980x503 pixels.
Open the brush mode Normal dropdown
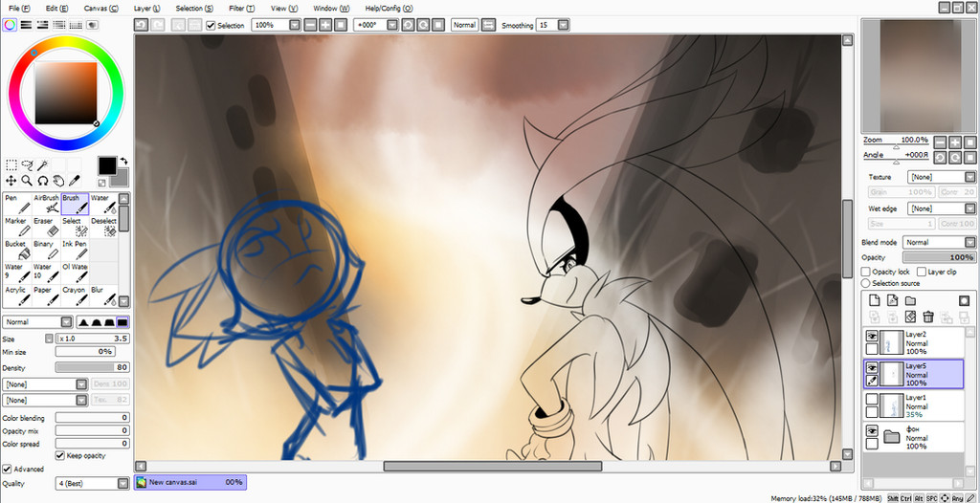(67, 322)
